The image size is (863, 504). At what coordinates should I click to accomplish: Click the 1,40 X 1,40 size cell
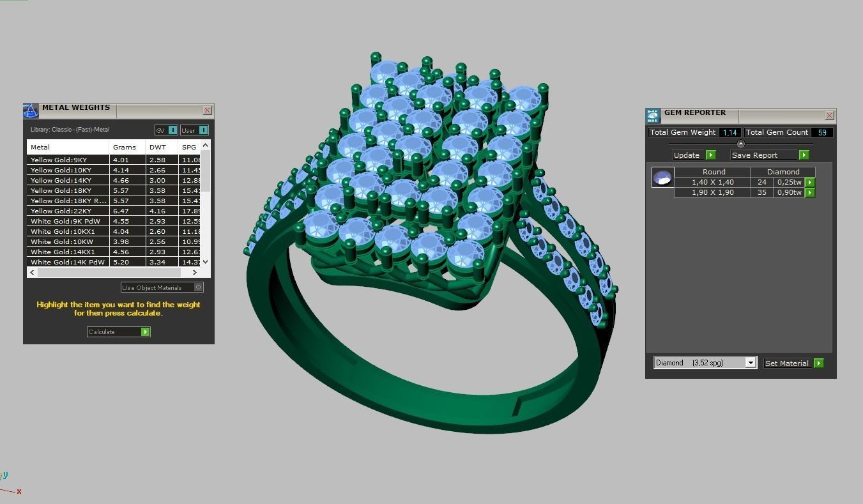[712, 182]
